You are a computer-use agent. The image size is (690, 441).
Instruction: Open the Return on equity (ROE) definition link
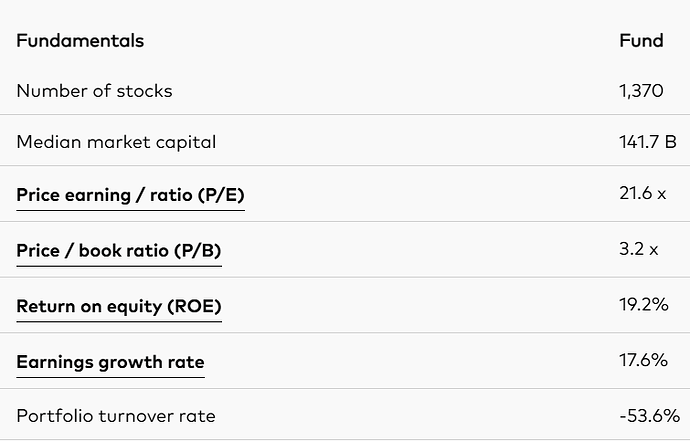tap(119, 306)
